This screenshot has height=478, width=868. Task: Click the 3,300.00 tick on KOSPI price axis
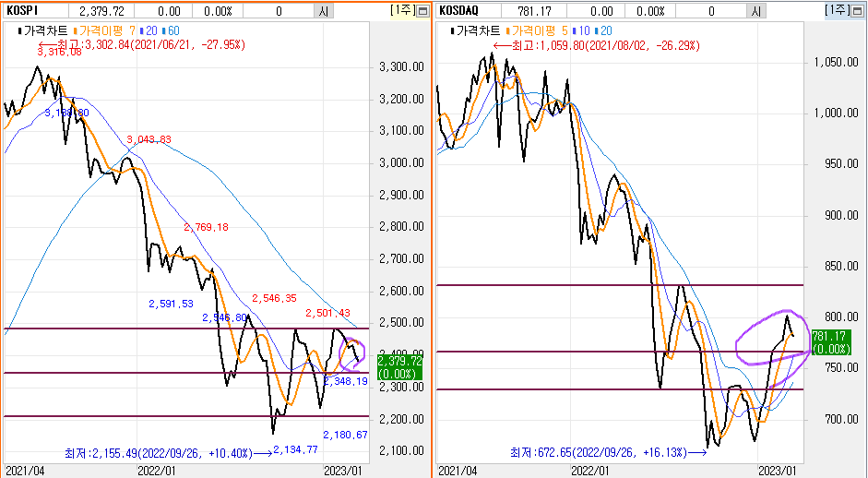pyautogui.click(x=401, y=66)
